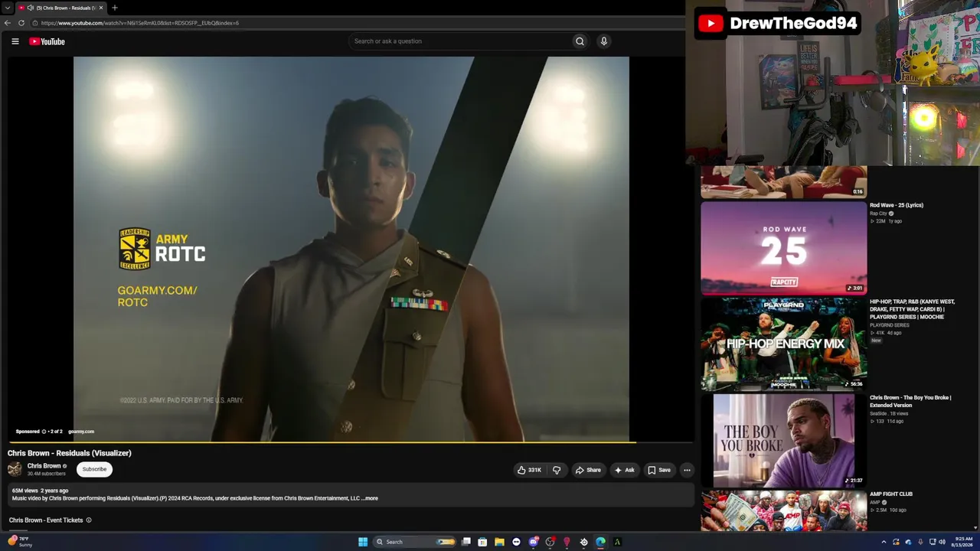Viewport: 980px width, 551px height.
Task: View site information lock icon
Action: (x=35, y=23)
